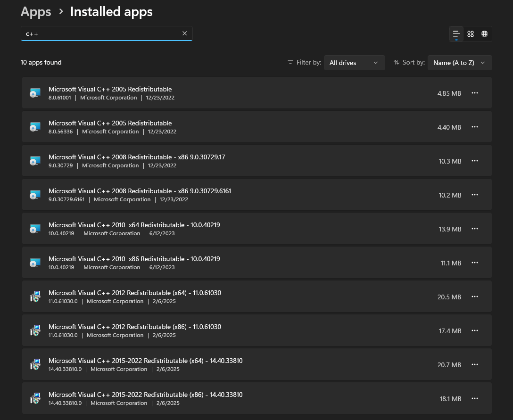Click the Sort by label
Viewport: 513px width, 420px height.
click(414, 63)
